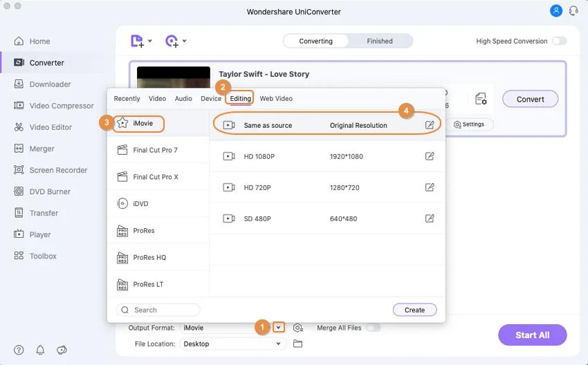Click output format settings gear icon
Viewport: 588px width, 365px height.
298,328
